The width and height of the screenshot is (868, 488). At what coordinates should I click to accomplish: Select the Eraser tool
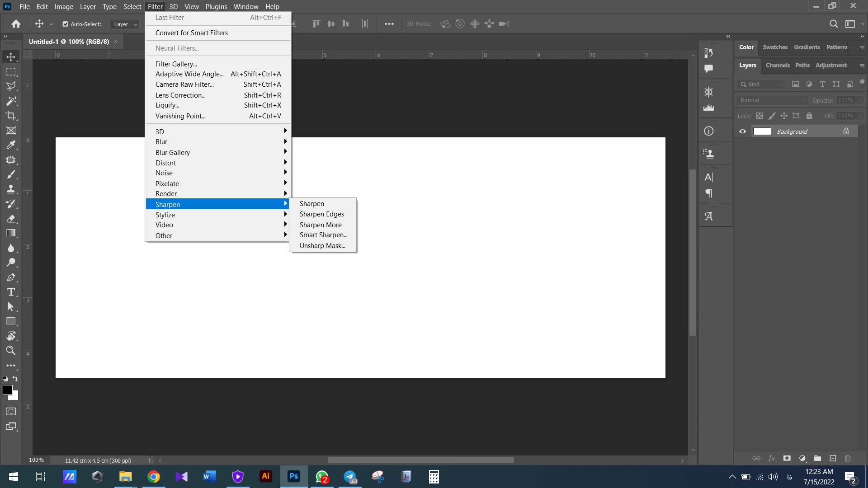11,219
